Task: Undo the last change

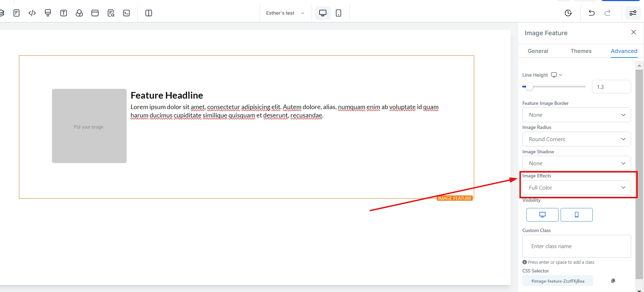Action: (x=591, y=13)
